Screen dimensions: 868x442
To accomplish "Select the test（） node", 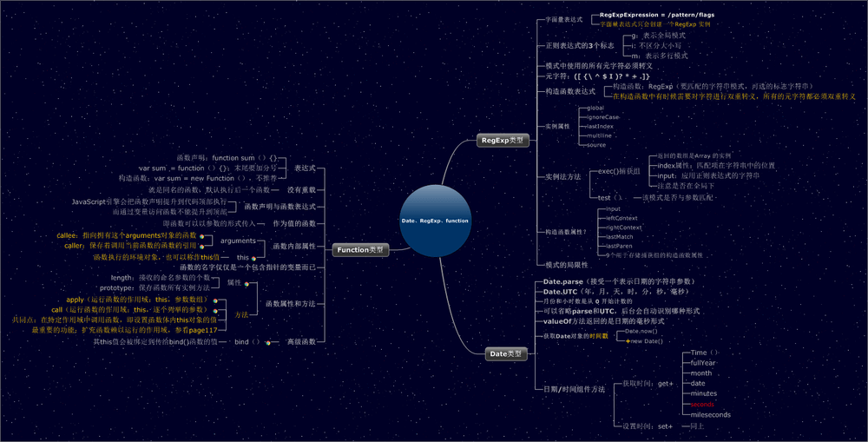I will (x=610, y=198).
